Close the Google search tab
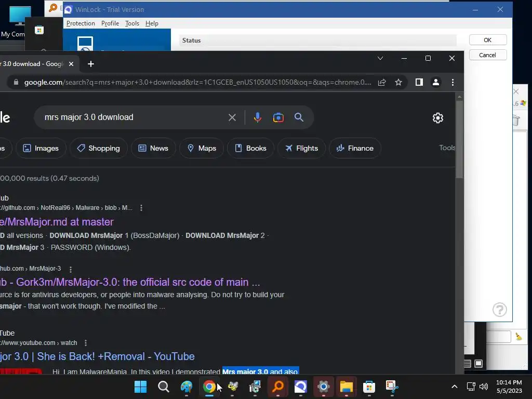Viewport: 532px width, 399px height. pos(71,64)
